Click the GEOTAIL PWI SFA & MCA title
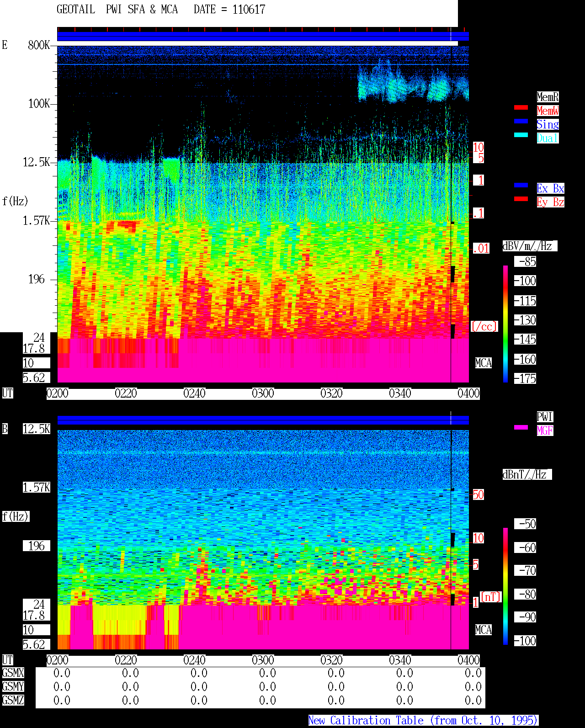The height and width of the screenshot is (728, 585). (117, 10)
